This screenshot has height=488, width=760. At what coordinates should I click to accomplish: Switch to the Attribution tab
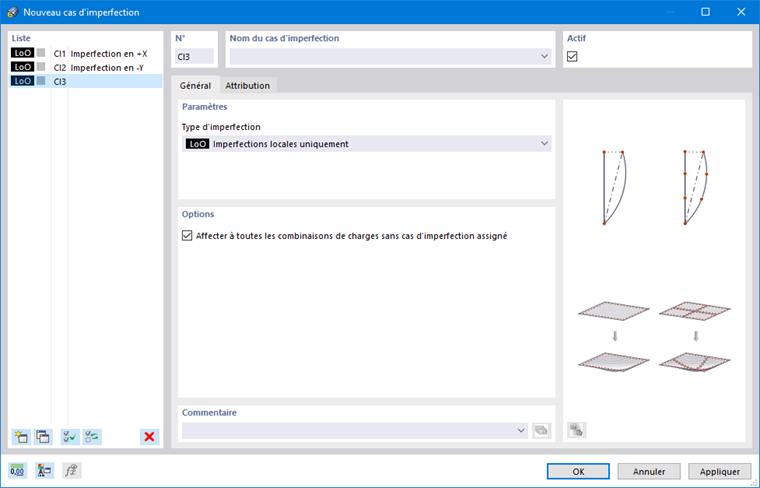pos(248,85)
